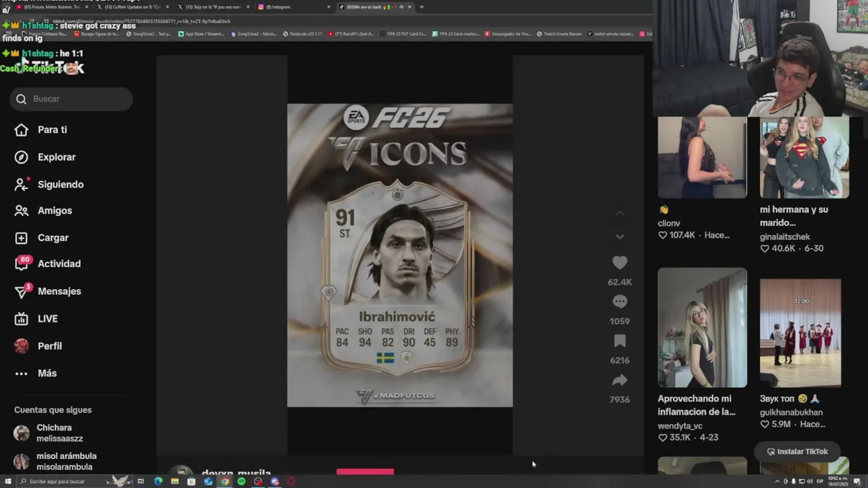Open the LIVE icon in sidebar
Viewport: 868px width, 488px height.
click(x=21, y=319)
